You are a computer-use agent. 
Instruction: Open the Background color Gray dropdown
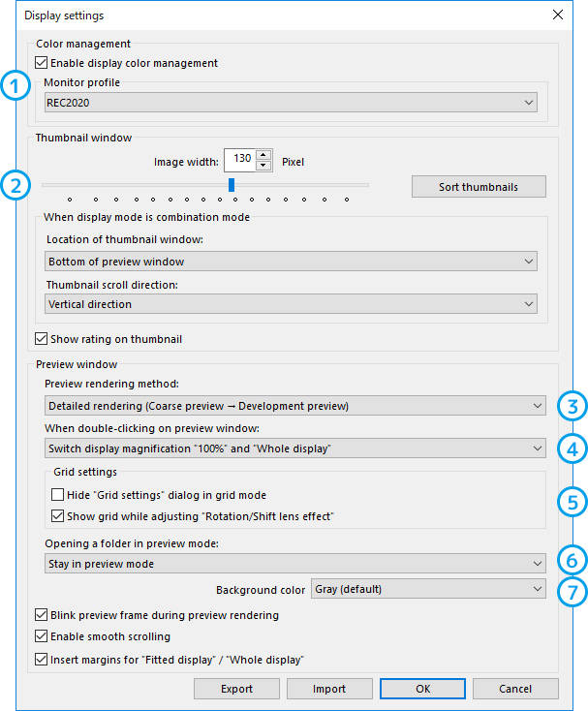(428, 589)
